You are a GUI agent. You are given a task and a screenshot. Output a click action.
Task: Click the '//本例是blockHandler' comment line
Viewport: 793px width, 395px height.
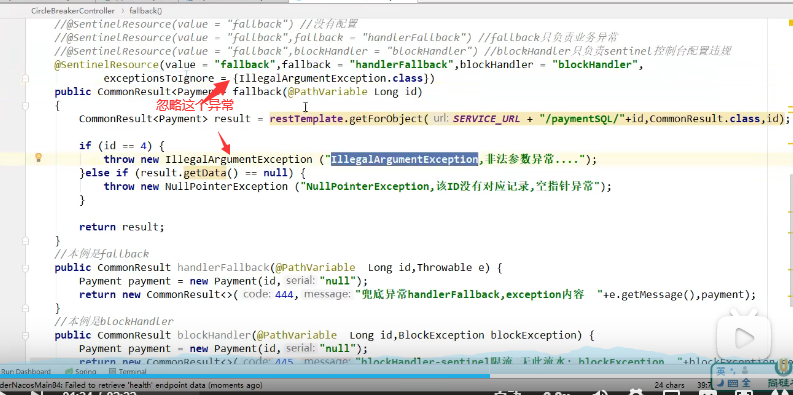point(114,322)
